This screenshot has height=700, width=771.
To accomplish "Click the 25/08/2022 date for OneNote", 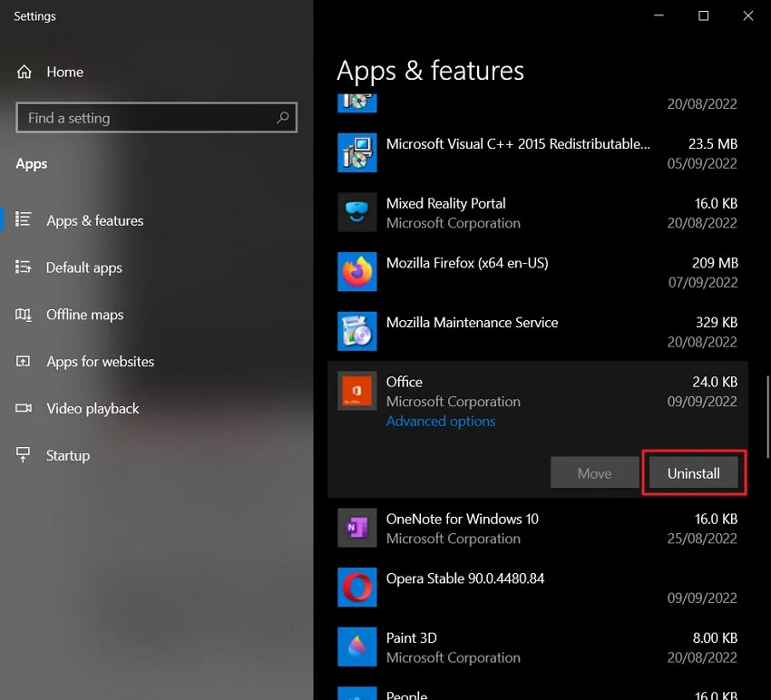I will [702, 539].
